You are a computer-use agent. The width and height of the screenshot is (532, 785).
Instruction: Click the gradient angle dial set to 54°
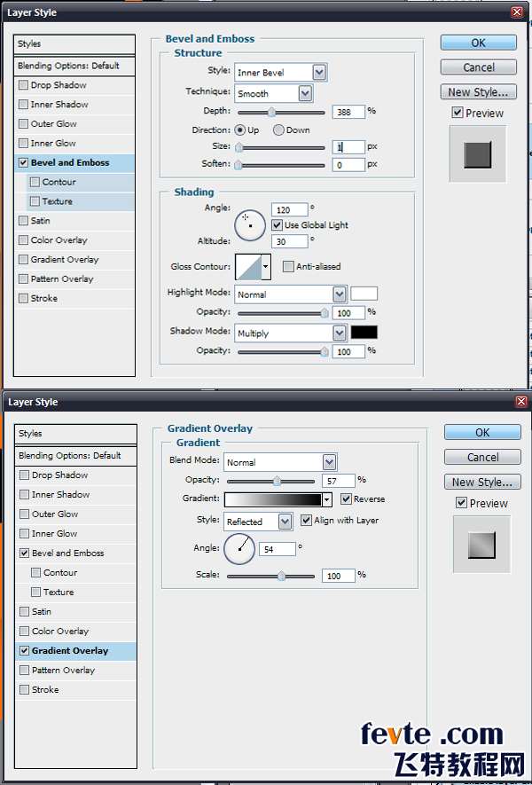click(x=239, y=550)
